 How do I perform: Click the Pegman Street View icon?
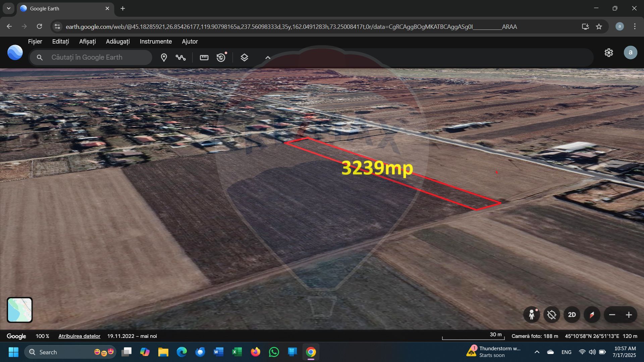click(x=532, y=315)
